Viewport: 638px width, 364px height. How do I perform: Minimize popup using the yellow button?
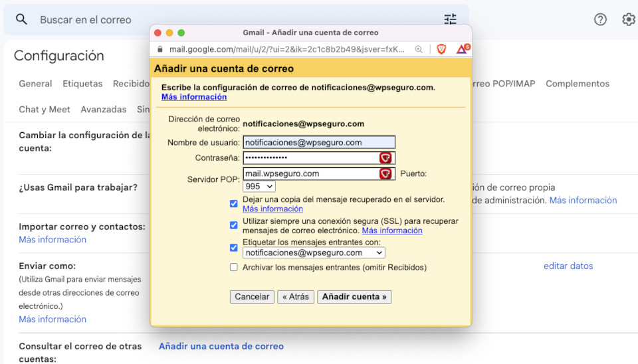[169, 33]
